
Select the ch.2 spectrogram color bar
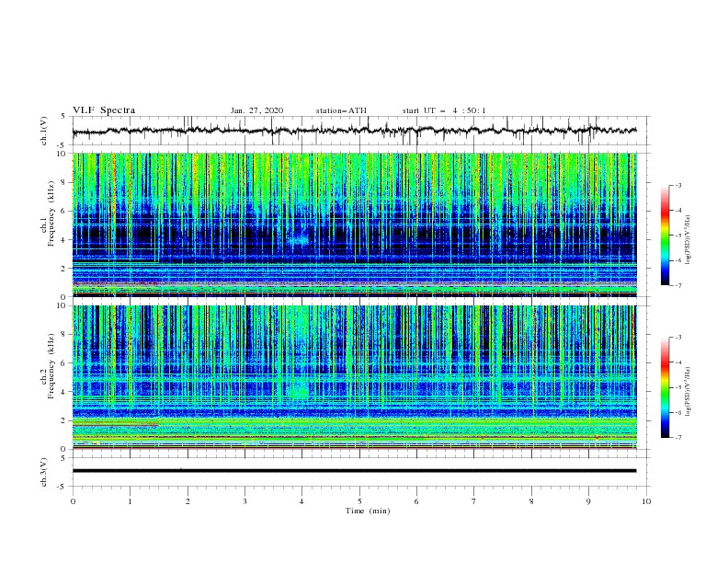(x=665, y=387)
